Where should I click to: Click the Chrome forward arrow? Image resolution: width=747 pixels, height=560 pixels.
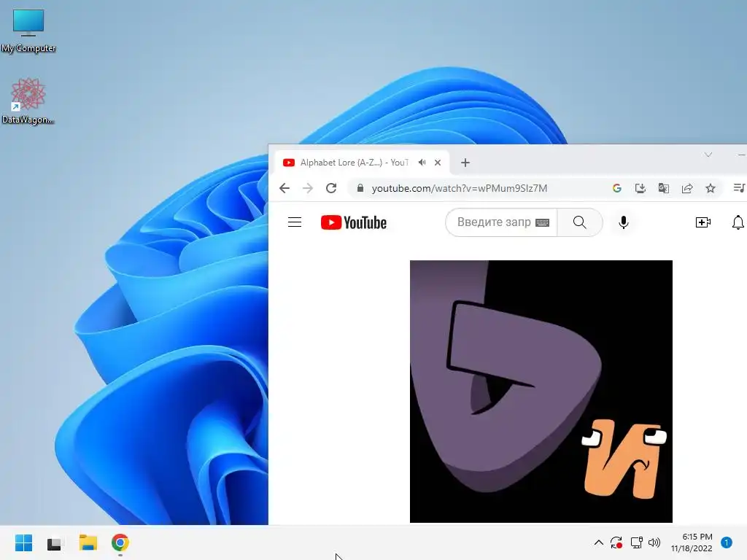click(x=308, y=188)
